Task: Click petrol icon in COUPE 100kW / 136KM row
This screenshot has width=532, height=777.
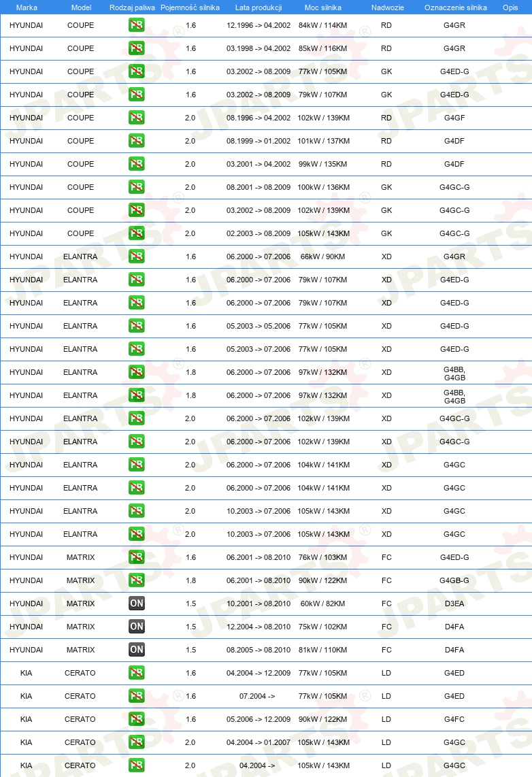Action: pos(136,187)
